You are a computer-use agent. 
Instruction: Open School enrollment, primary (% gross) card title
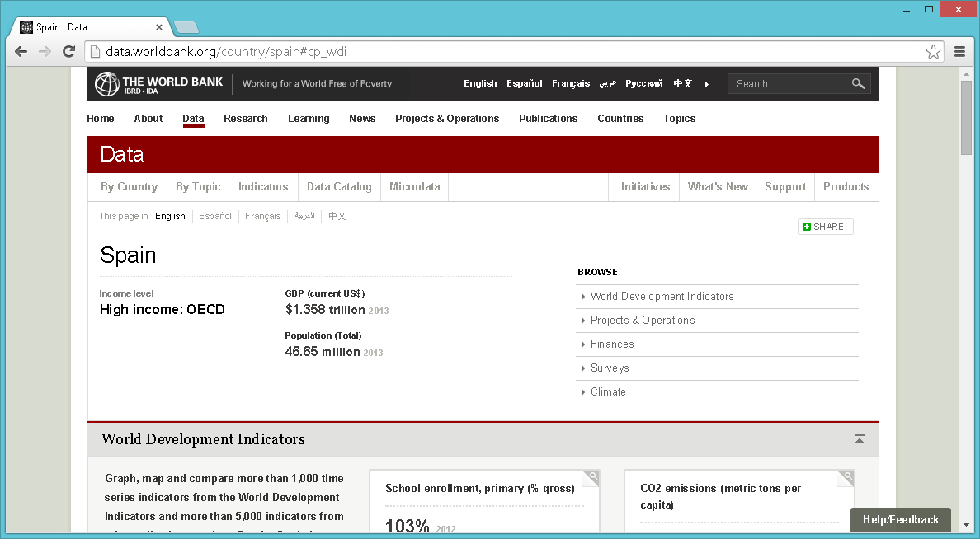[x=480, y=489]
